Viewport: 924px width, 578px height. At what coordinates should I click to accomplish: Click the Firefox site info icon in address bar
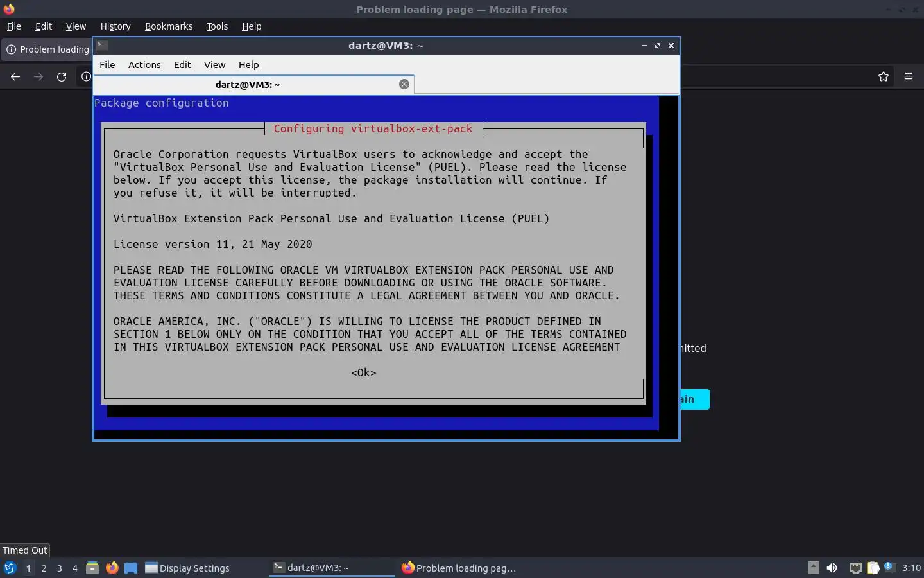86,76
